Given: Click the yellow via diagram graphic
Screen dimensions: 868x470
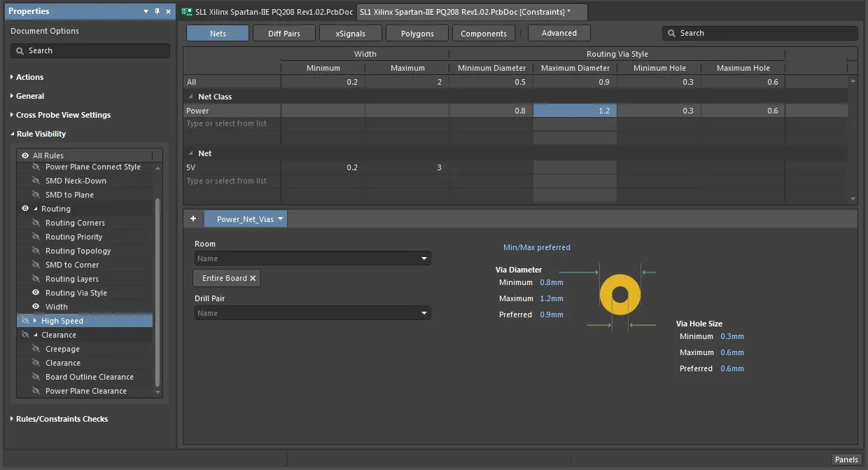Looking at the screenshot, I should tap(620, 295).
